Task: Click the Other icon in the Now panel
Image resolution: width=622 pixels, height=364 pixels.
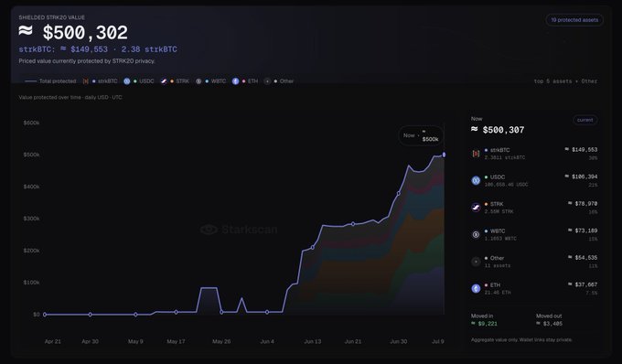Action: coord(476,262)
